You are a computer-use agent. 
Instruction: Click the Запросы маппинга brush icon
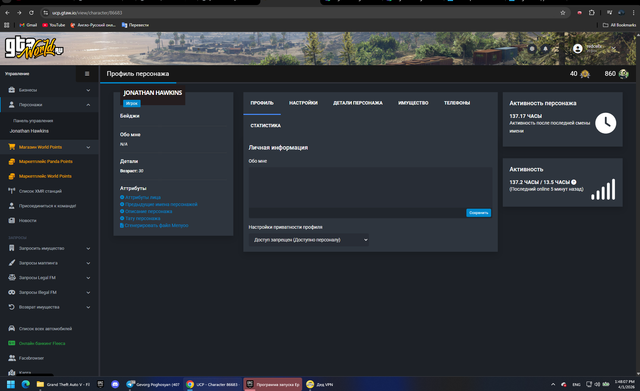click(x=12, y=263)
